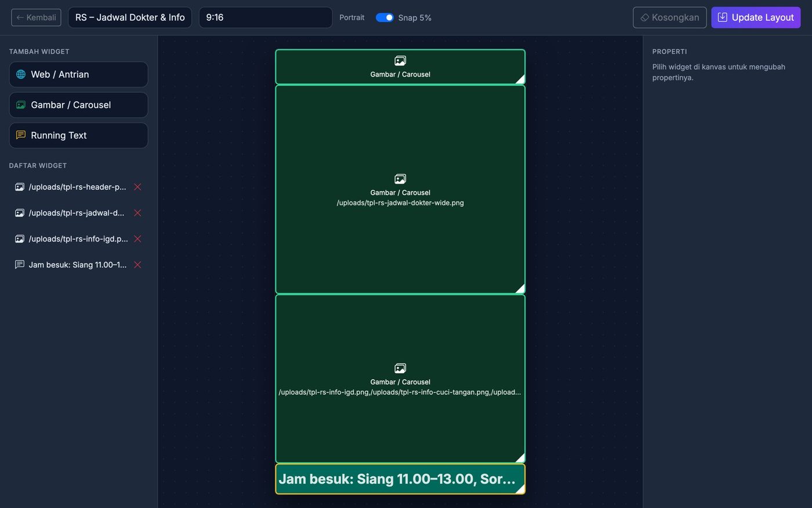The width and height of the screenshot is (812, 508).
Task: Click the 'Pilih widget di kanvas' hint text
Action: point(719,72)
